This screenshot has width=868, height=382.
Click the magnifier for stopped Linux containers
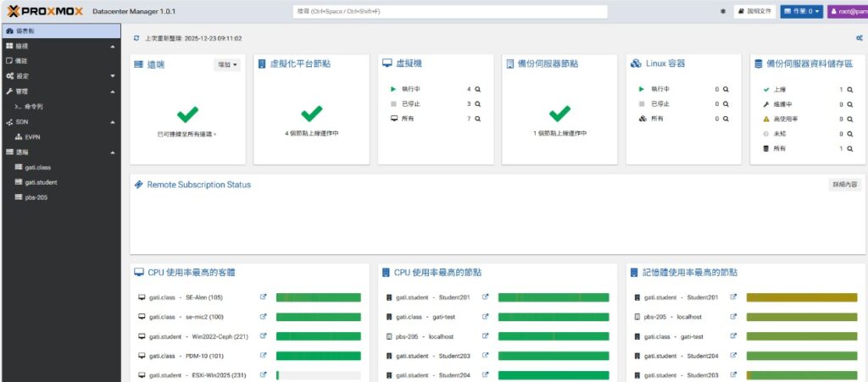[x=726, y=103]
